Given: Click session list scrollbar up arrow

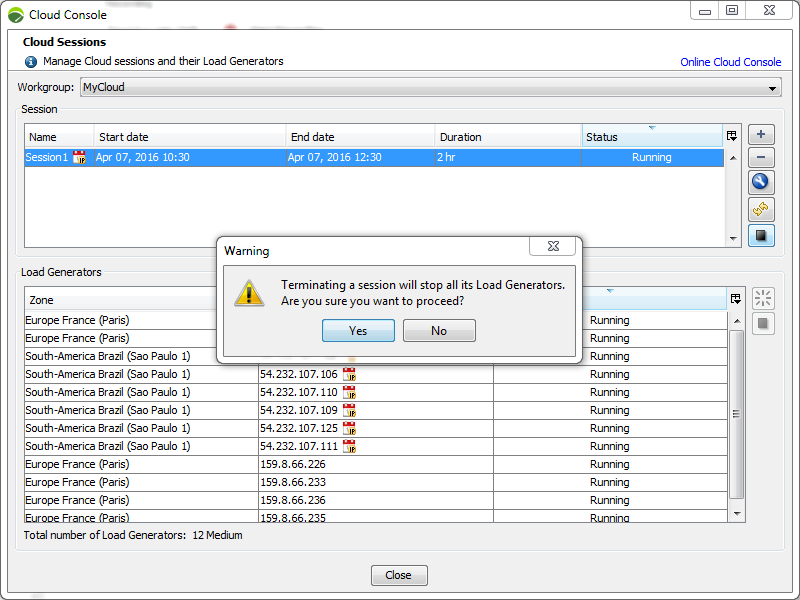Looking at the screenshot, I should [x=733, y=158].
